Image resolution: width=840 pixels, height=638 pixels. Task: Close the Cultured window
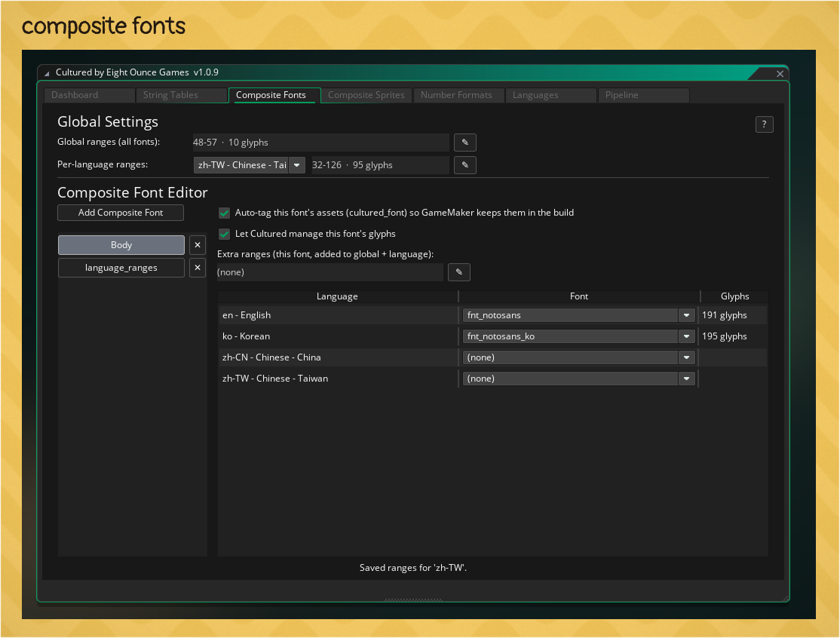780,74
